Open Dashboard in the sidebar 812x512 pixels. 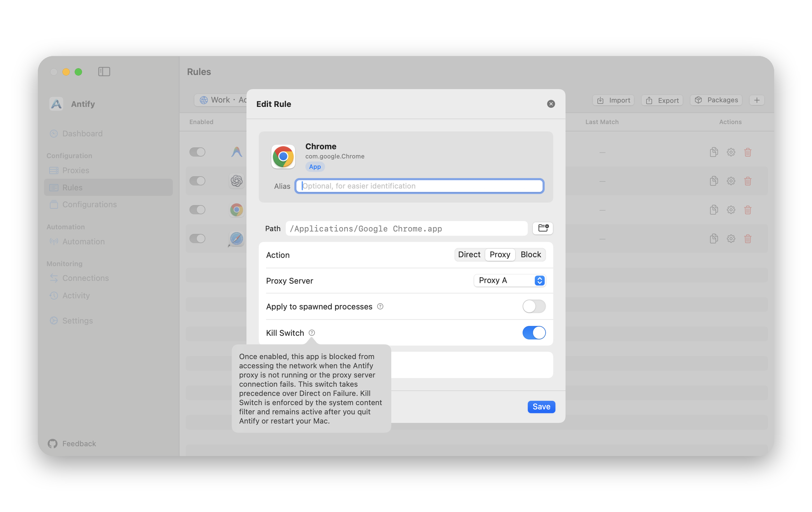[x=108, y=134]
